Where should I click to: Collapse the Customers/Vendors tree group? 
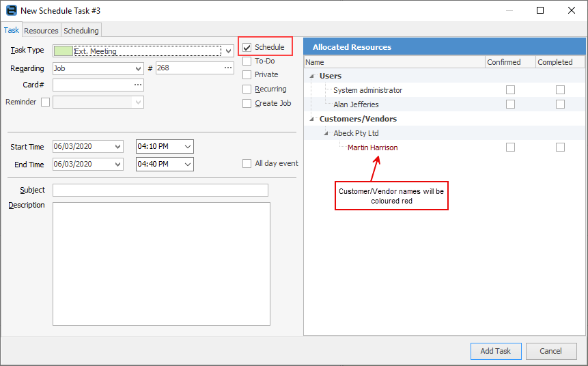311,119
